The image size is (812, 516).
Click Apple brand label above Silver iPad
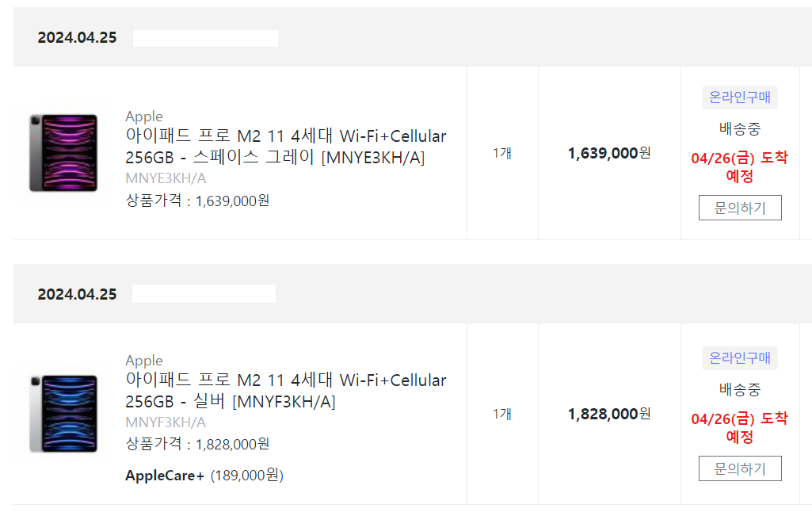pos(144,360)
